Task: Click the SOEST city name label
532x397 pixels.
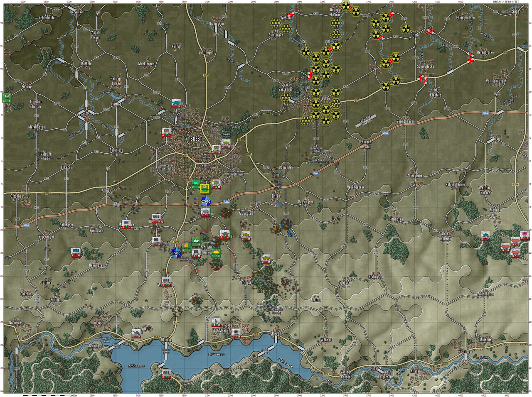Action: click(196, 139)
